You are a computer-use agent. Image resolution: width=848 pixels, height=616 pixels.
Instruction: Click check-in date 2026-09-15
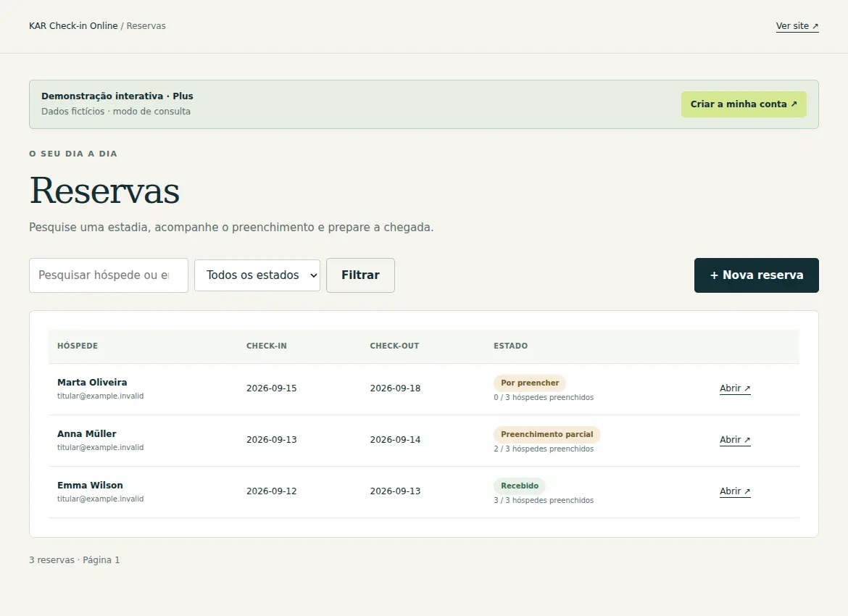272,388
